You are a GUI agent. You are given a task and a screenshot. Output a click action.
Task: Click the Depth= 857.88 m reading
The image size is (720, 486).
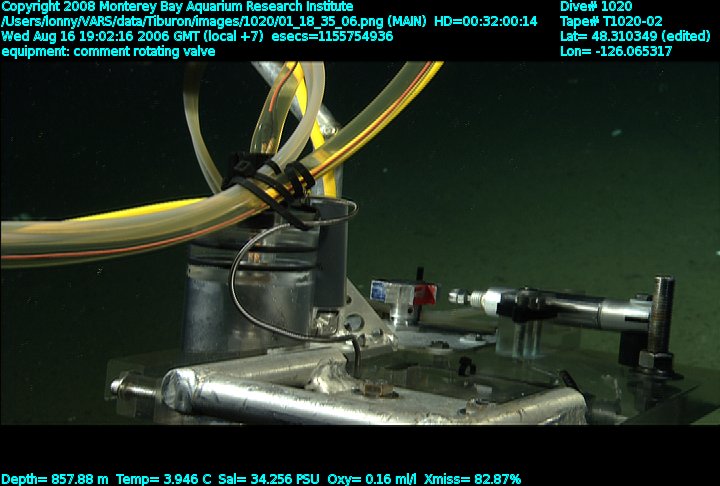55,480
